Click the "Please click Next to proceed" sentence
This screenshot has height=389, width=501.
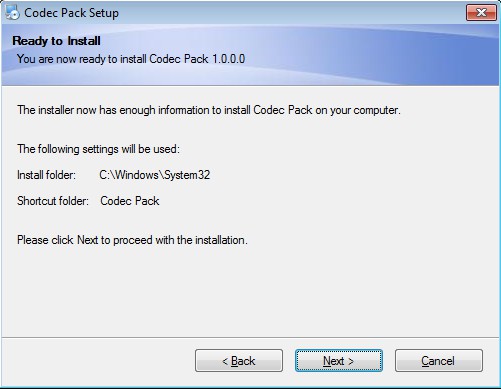(132, 240)
